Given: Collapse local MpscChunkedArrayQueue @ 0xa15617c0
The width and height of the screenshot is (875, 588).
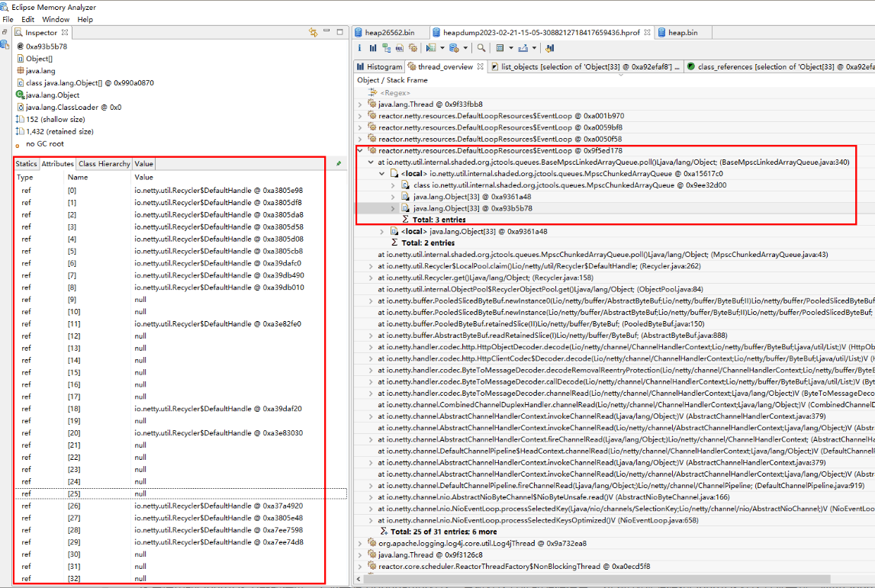Looking at the screenshot, I should point(381,173).
